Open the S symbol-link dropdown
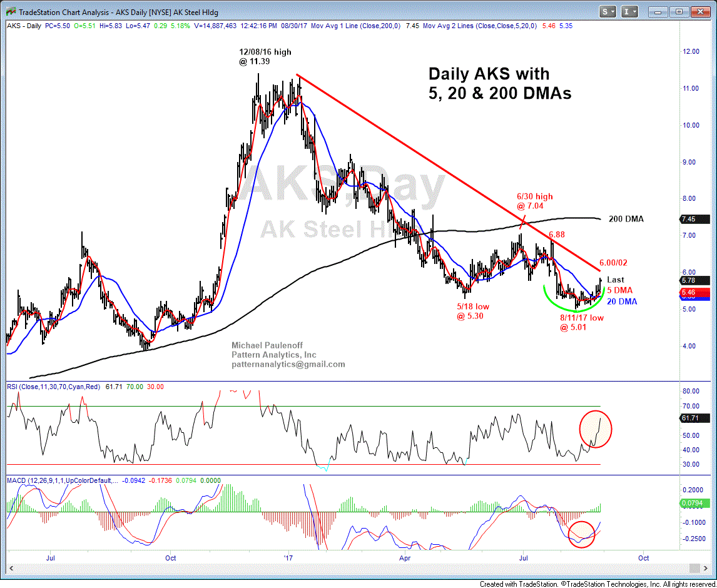The width and height of the screenshot is (717, 588). point(608,11)
